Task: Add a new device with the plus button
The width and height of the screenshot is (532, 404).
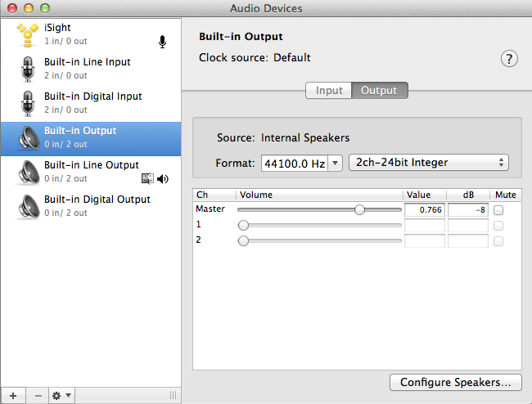Action: point(13,396)
